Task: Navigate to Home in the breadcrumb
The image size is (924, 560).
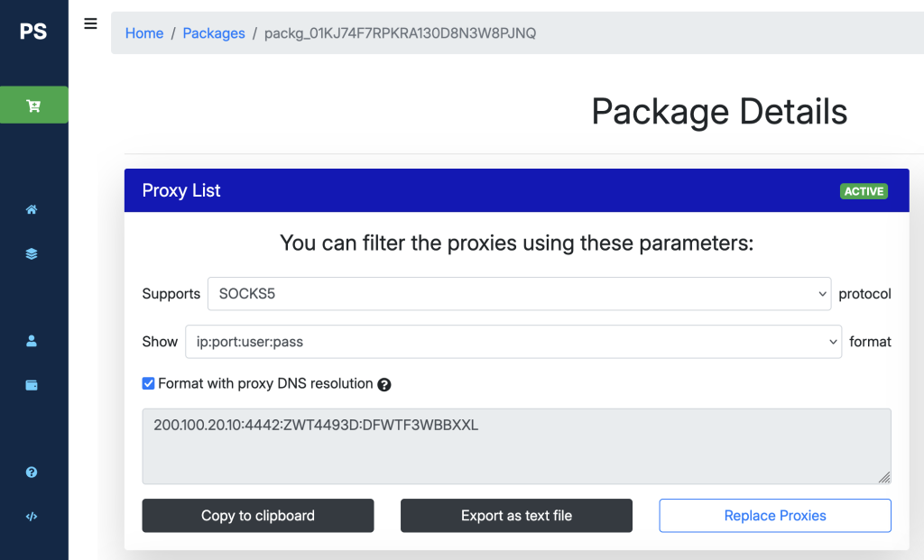Action: click(144, 33)
